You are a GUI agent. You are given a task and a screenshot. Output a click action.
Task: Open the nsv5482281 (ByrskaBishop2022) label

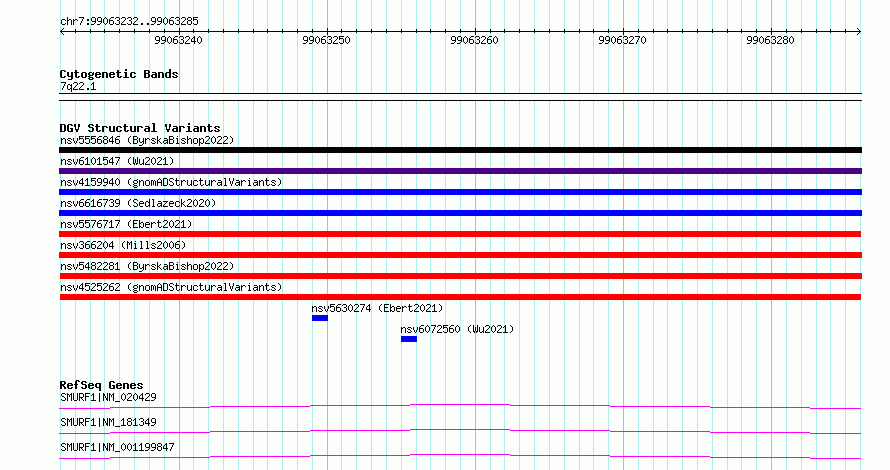tap(147, 266)
